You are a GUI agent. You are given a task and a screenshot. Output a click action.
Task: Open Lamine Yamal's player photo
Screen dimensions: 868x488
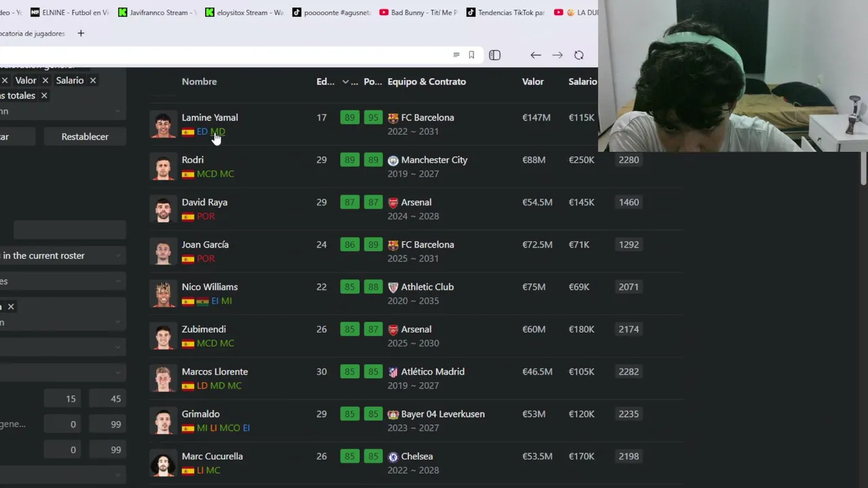(163, 125)
